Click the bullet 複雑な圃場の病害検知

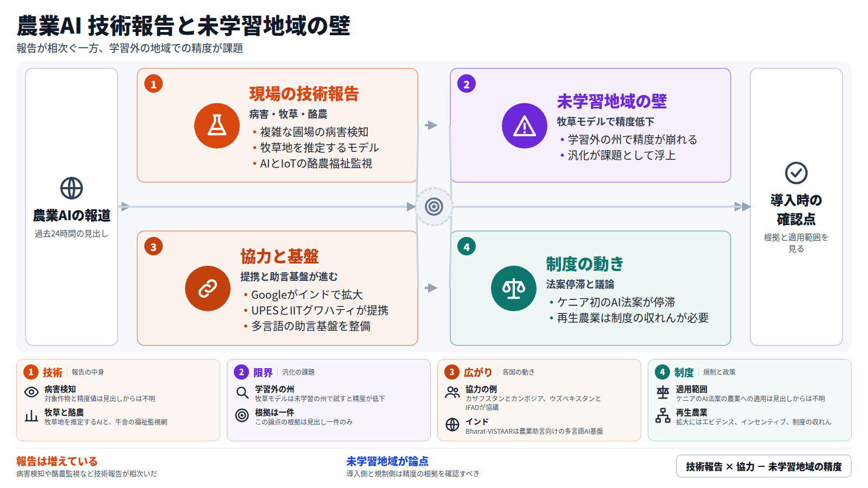pos(314,132)
